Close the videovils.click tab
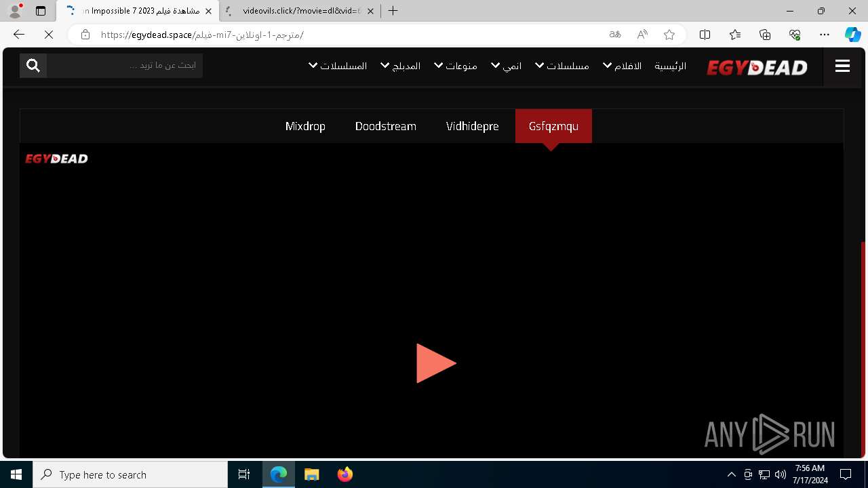 [x=370, y=11]
